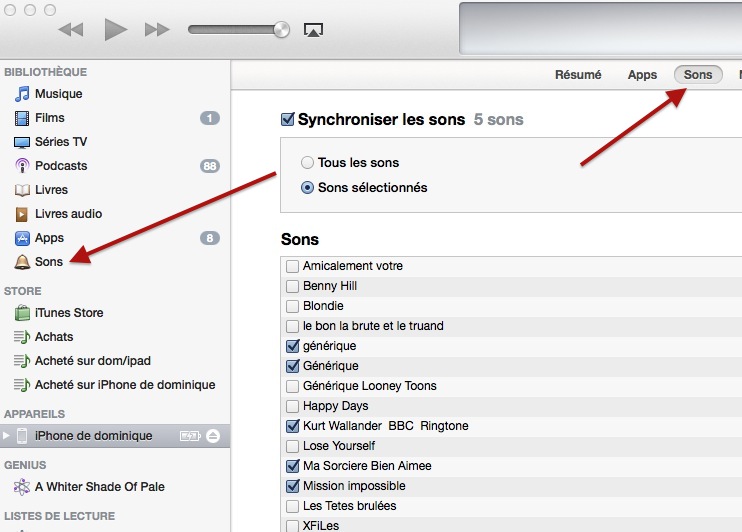Click the '5 sons' count label
742x532 pixels.
click(x=498, y=119)
